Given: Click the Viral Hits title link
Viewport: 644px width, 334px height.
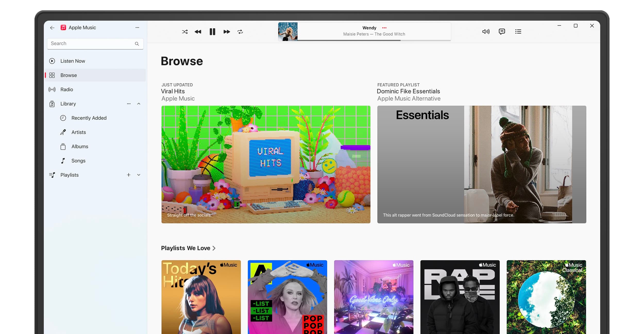Looking at the screenshot, I should pos(173,91).
